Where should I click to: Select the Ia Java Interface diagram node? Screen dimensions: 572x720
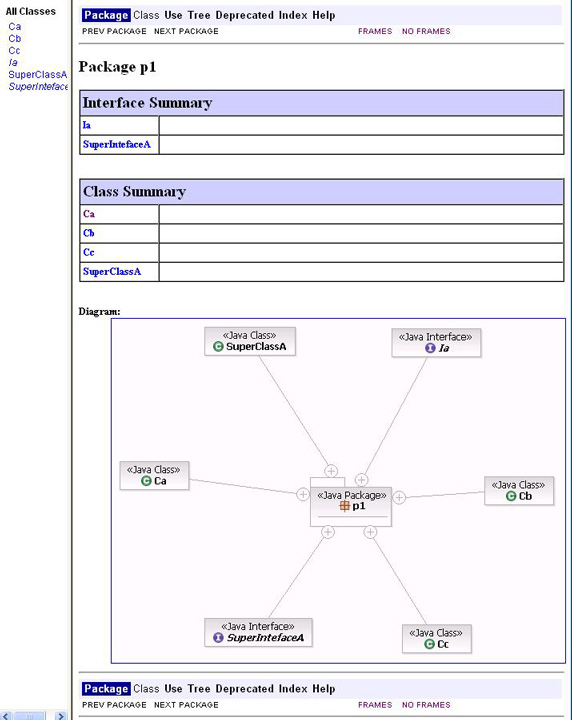436,343
